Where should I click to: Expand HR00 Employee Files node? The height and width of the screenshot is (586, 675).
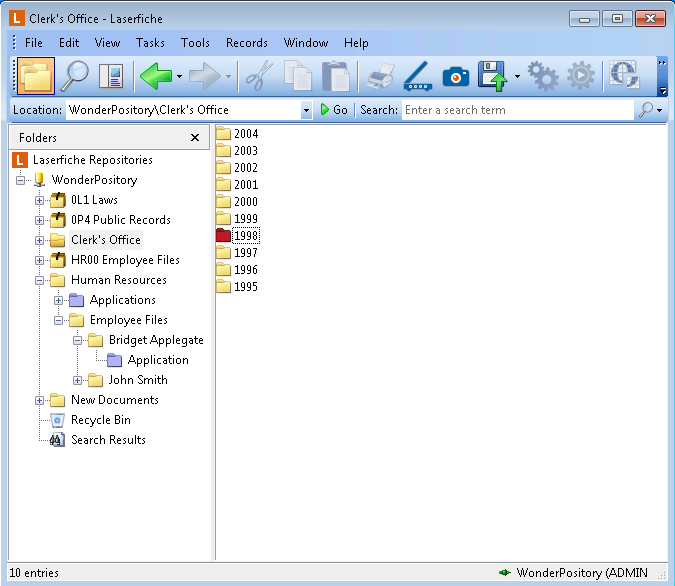[x=39, y=260]
